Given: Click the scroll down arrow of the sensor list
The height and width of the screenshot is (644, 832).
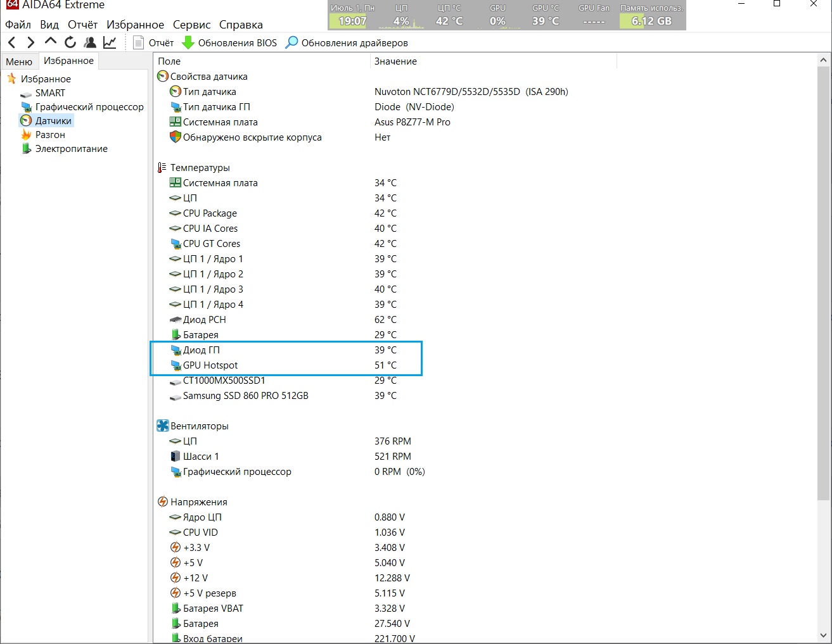Looking at the screenshot, I should [824, 636].
